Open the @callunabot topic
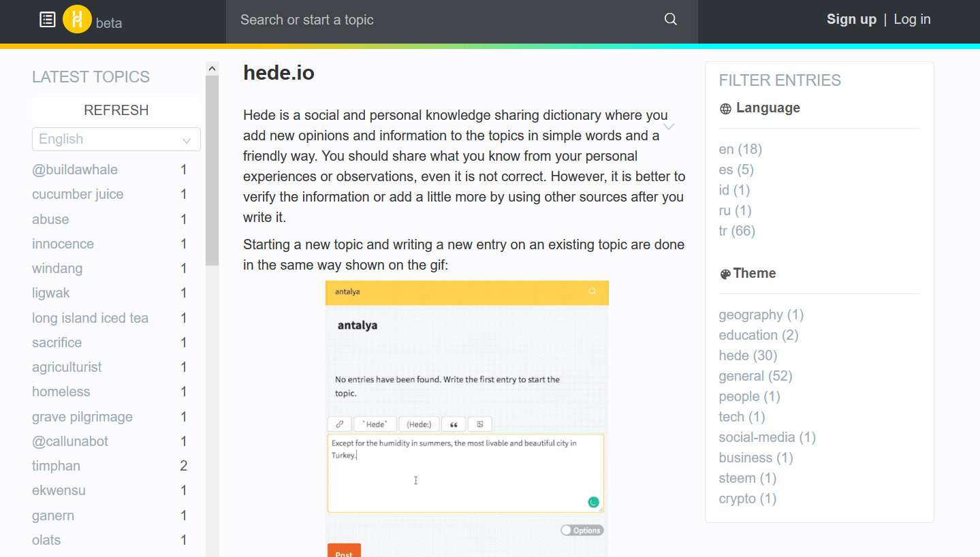The width and height of the screenshot is (980, 557). [x=70, y=441]
